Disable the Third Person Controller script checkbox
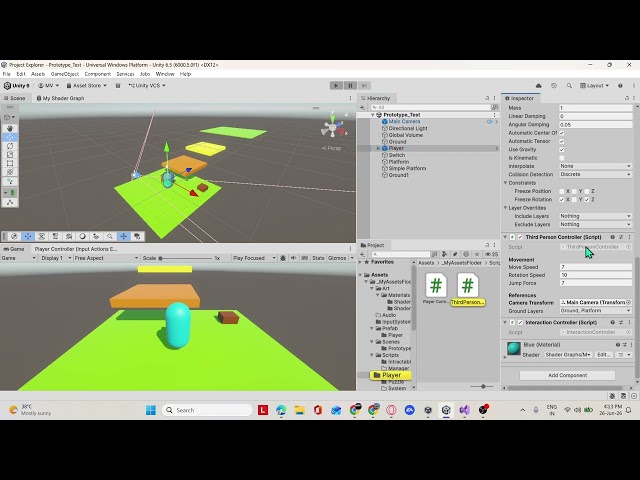The width and height of the screenshot is (640, 480). point(520,237)
